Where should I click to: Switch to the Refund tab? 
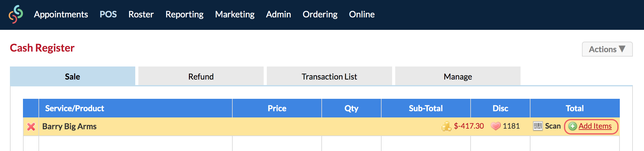[x=201, y=76]
